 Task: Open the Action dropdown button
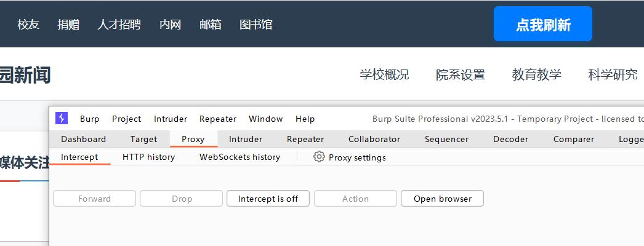pos(356,199)
